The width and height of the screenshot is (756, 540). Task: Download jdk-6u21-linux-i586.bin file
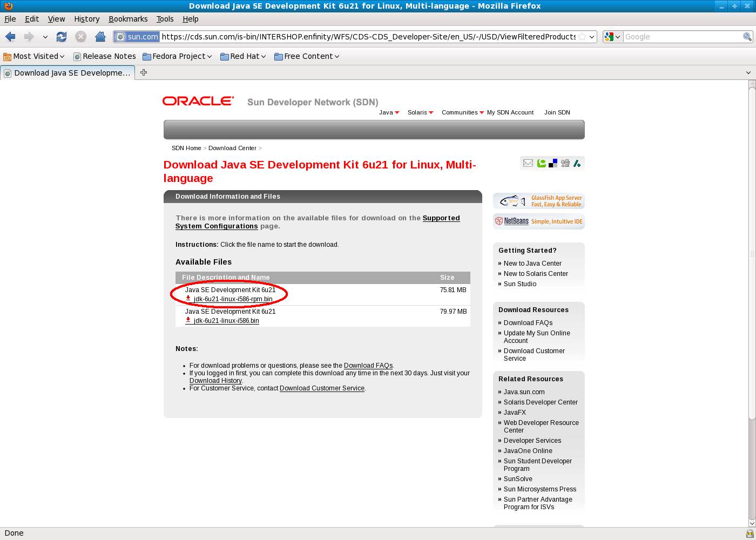[226, 321]
